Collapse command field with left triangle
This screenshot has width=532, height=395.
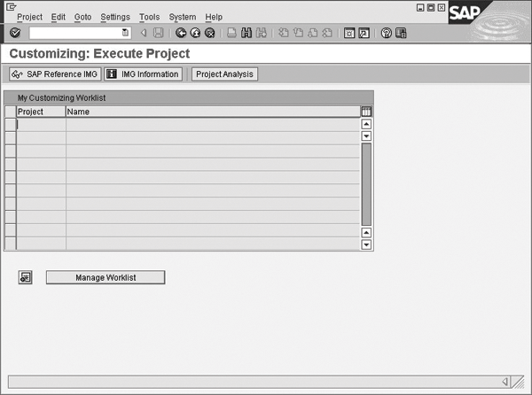[144, 33]
